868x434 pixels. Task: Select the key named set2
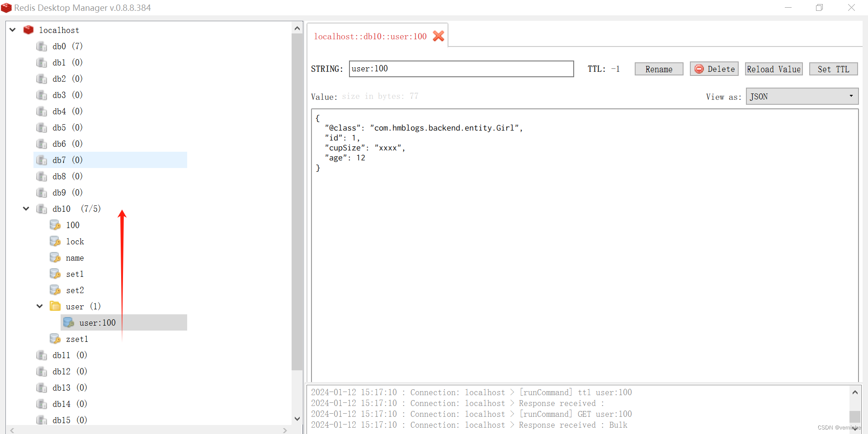pyautogui.click(x=75, y=290)
